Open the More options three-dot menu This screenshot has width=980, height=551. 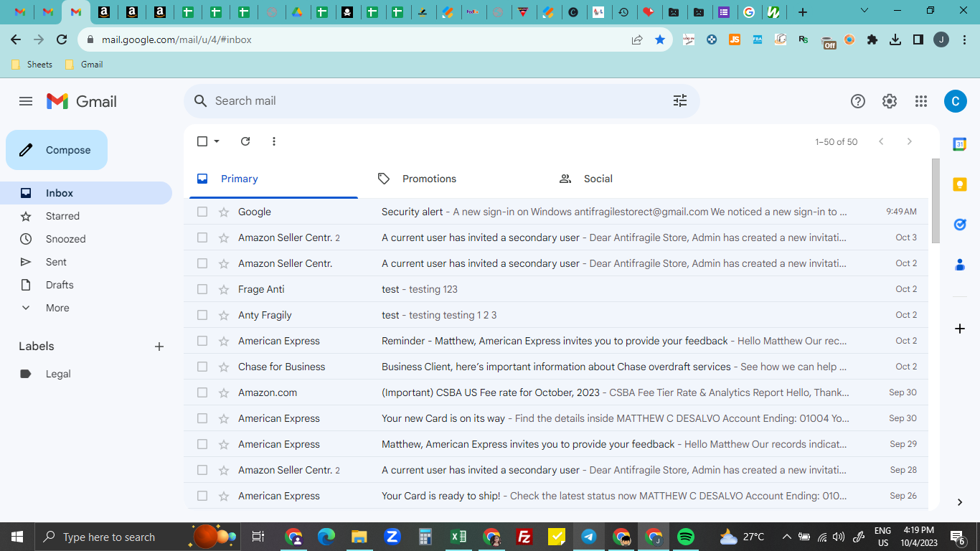(x=274, y=141)
